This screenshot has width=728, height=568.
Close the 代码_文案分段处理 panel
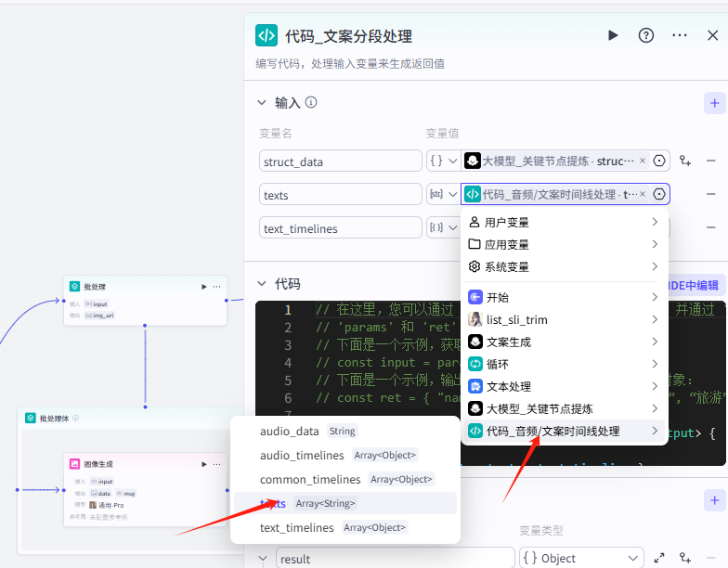pyautogui.click(x=713, y=35)
